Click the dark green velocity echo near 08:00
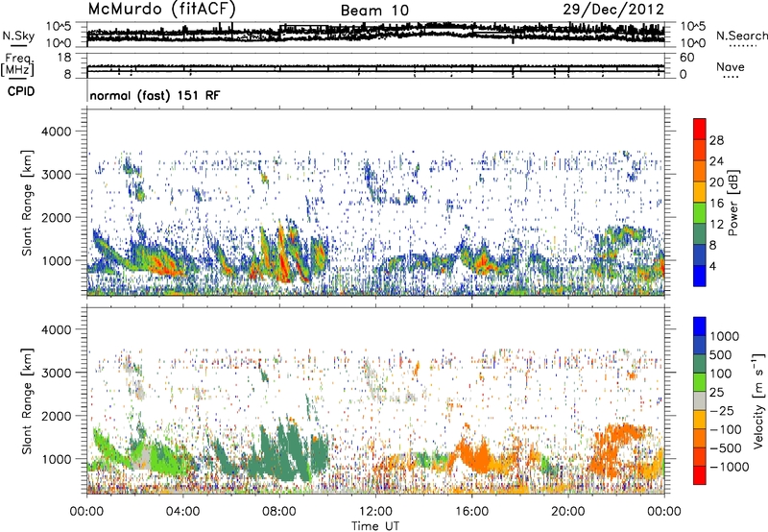 pyautogui.click(x=284, y=453)
